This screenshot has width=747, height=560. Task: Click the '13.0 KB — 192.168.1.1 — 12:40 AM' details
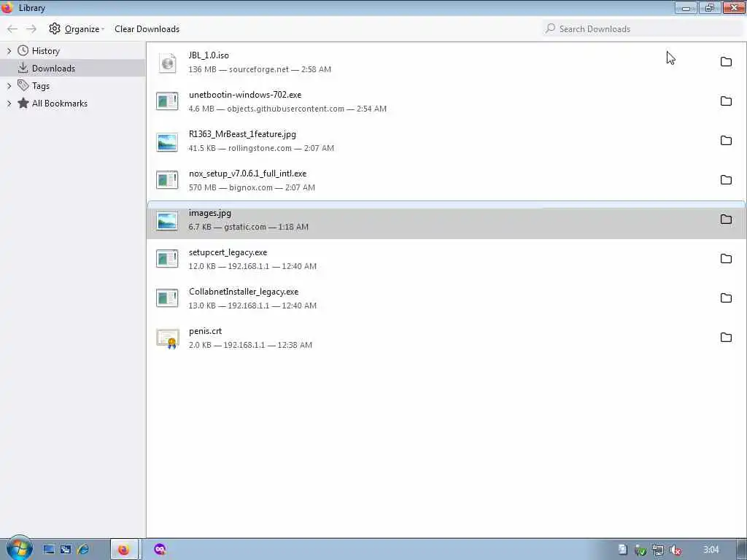click(x=252, y=306)
